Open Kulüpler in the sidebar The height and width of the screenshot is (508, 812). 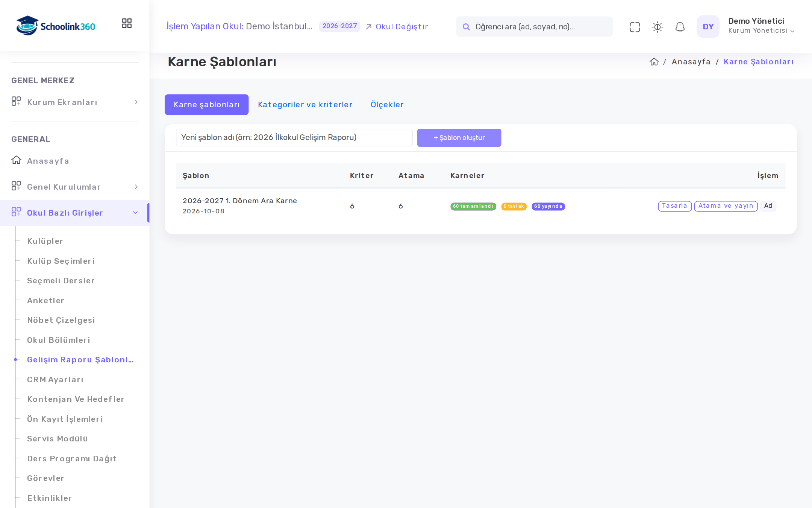45,241
